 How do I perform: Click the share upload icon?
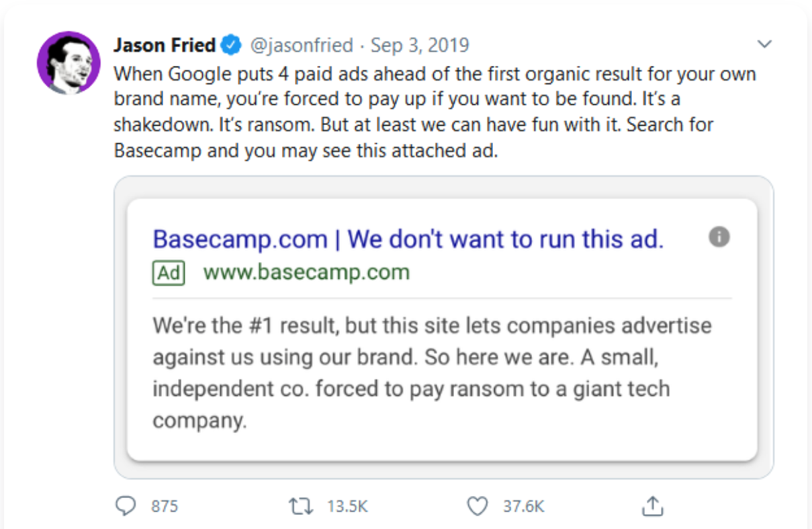pyautogui.click(x=651, y=505)
